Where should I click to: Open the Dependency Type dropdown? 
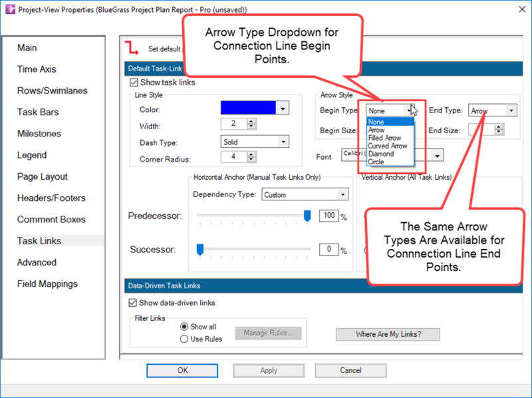point(342,194)
